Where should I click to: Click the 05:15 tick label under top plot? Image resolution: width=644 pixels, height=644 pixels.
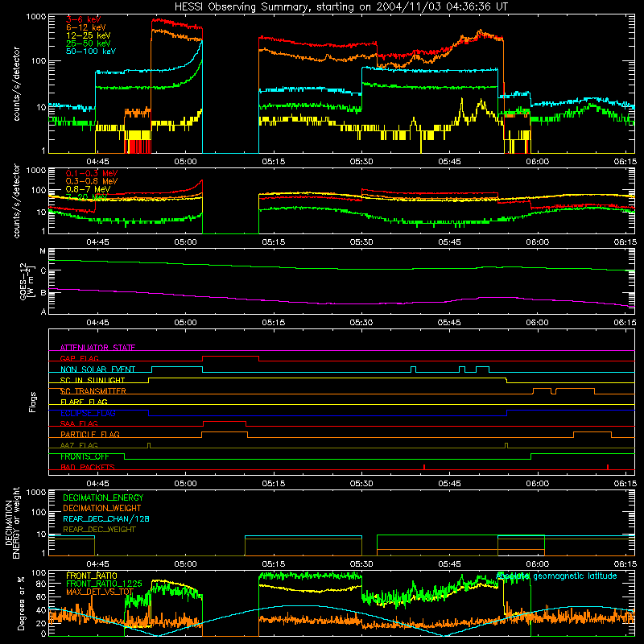274,162
